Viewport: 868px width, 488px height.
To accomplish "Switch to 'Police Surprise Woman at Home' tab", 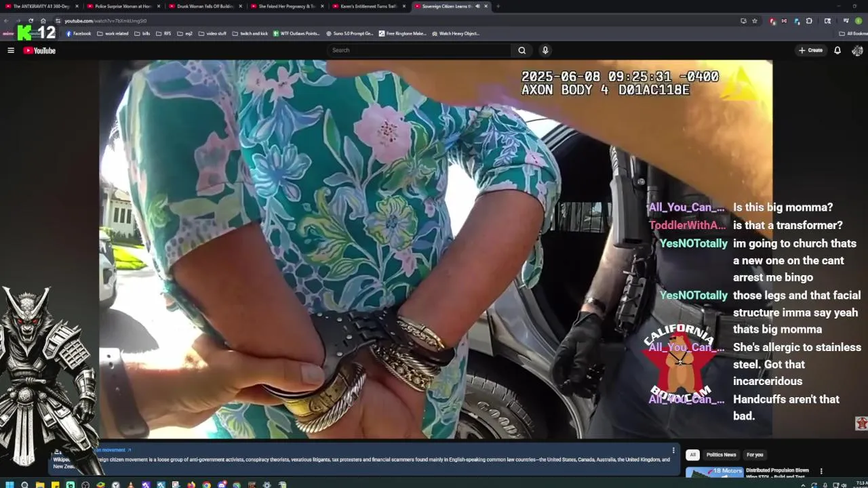I will pyautogui.click(x=123, y=6).
